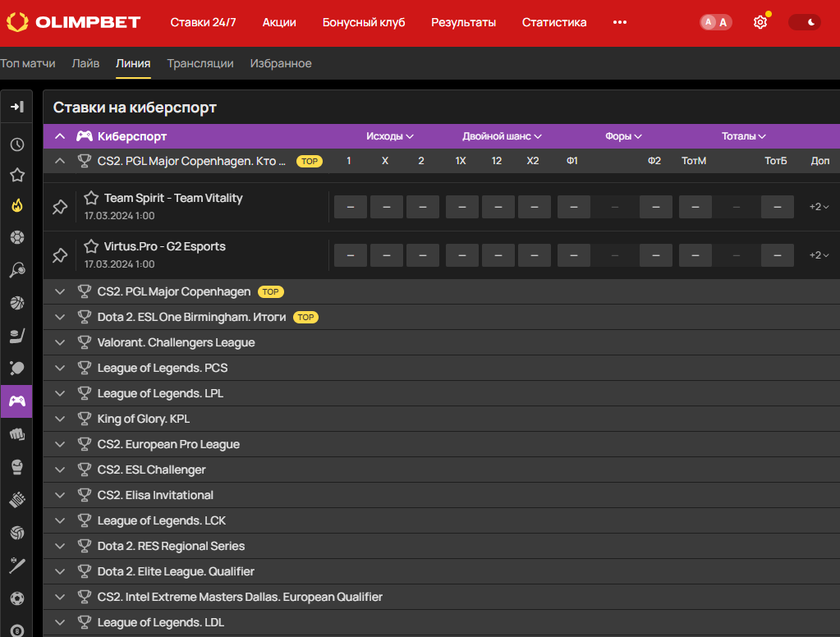Screen dimensions: 840x637
Task: Select boxing glove icon in sidebar
Action: pyautogui.click(x=17, y=466)
